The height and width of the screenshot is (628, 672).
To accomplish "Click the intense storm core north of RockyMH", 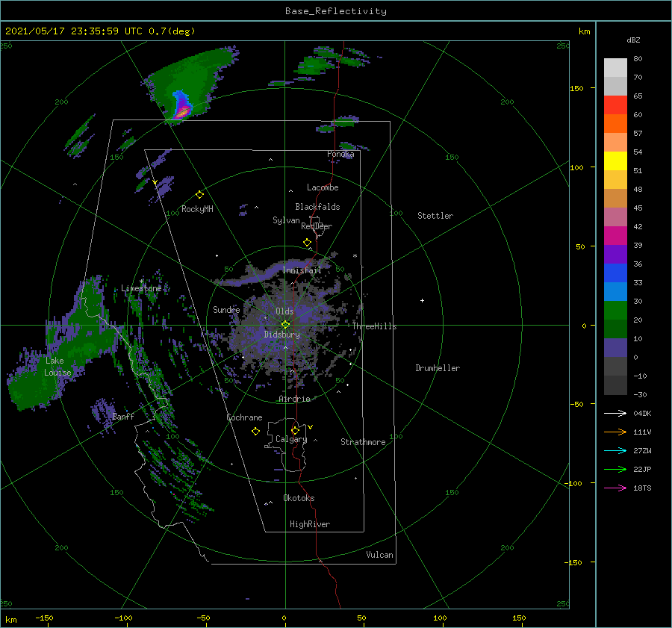I will click(183, 112).
